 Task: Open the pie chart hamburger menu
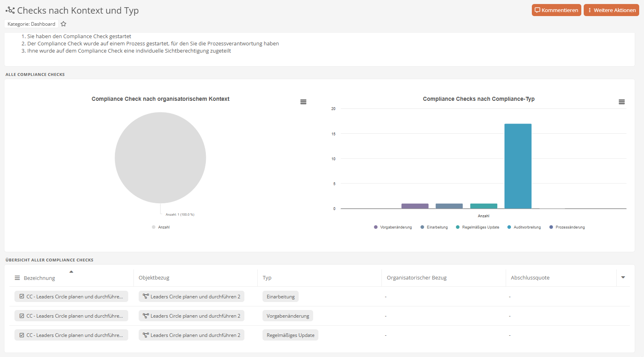point(304,102)
